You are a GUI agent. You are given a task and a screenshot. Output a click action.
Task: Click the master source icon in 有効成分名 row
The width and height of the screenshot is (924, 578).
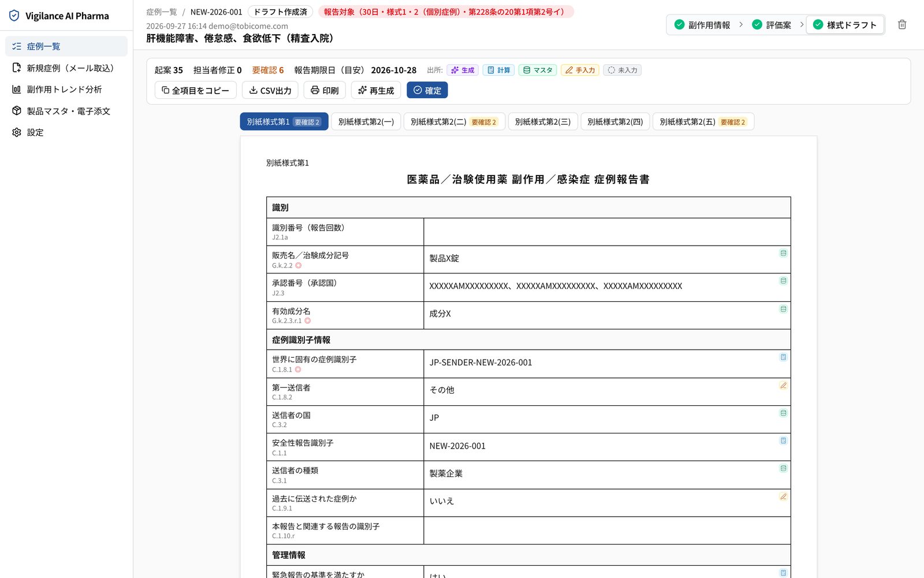tap(783, 309)
